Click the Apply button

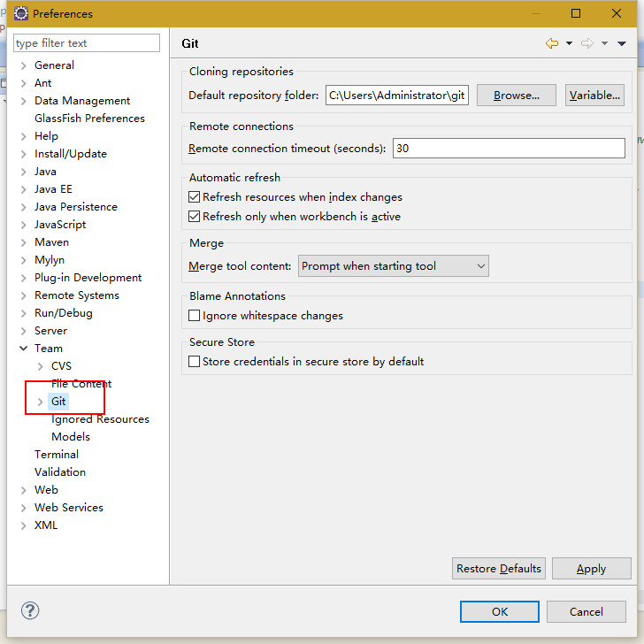[x=591, y=569]
